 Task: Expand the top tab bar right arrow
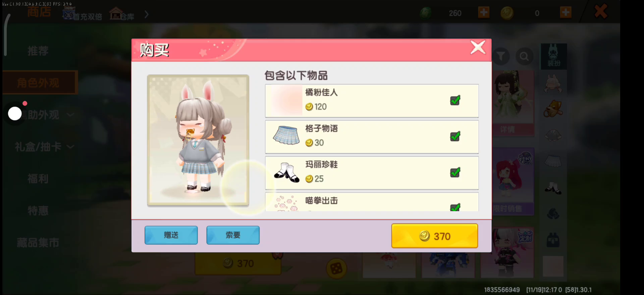(147, 14)
